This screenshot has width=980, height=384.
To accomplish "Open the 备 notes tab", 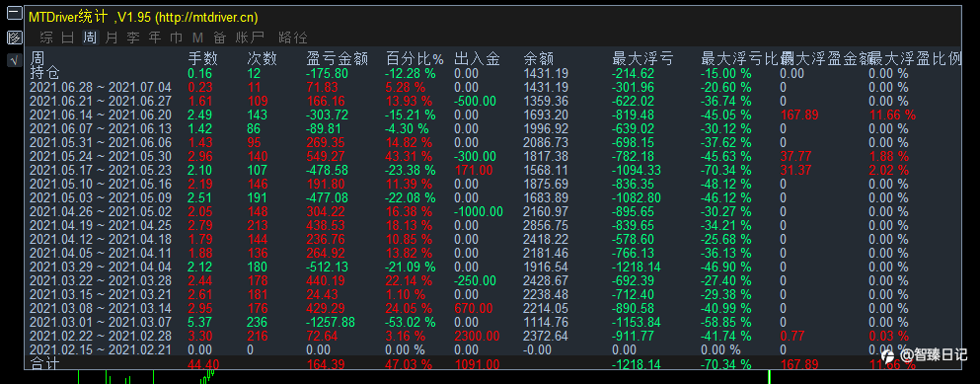I will click(x=219, y=38).
